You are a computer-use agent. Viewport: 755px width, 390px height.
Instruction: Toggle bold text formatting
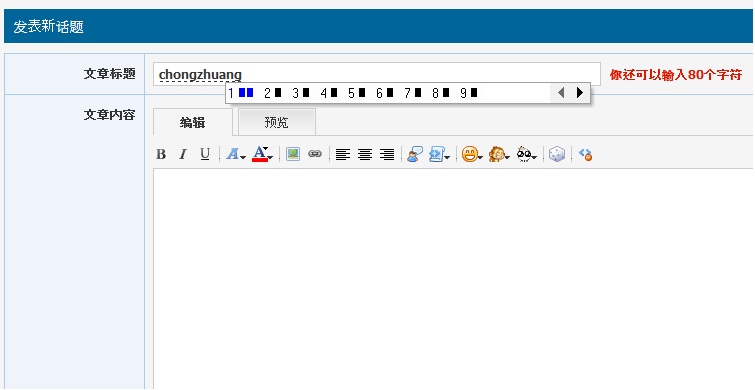161,155
